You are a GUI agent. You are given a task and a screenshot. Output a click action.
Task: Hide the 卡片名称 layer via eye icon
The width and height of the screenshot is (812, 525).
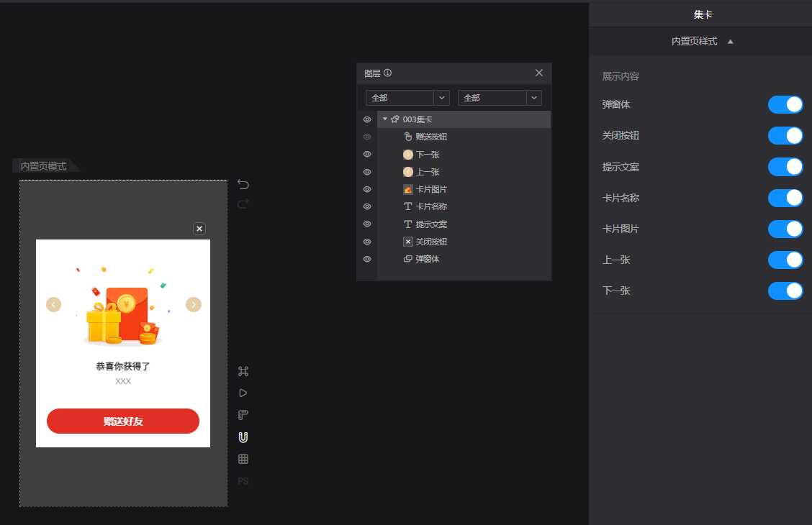click(x=367, y=206)
